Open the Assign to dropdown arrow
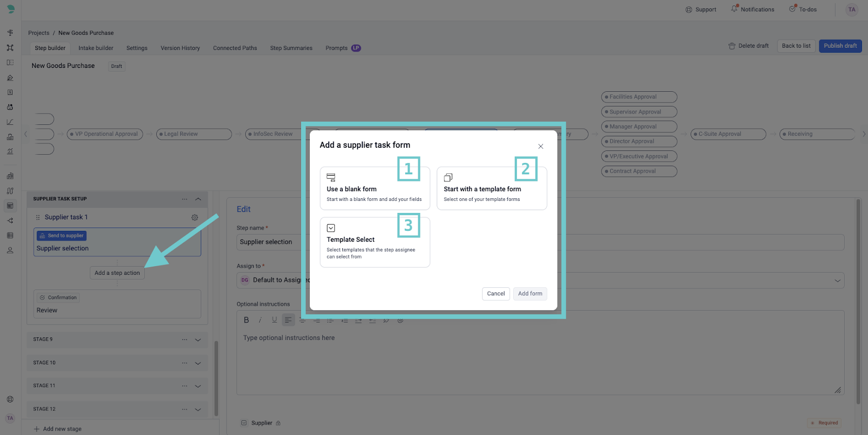Viewport: 868px width, 435px height. pyautogui.click(x=837, y=281)
